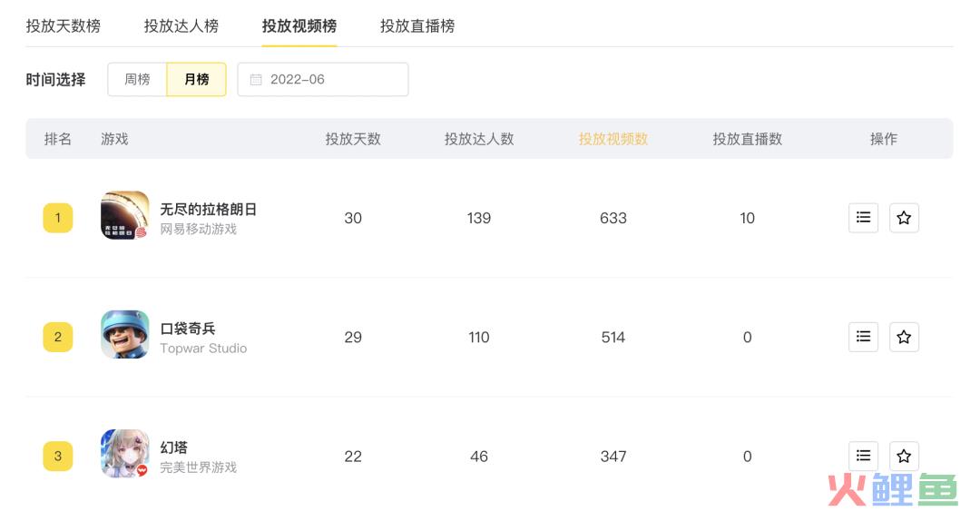Open the 无尽的拉格朗日 game icon
This screenshot has width=980, height=511.
pos(125,215)
